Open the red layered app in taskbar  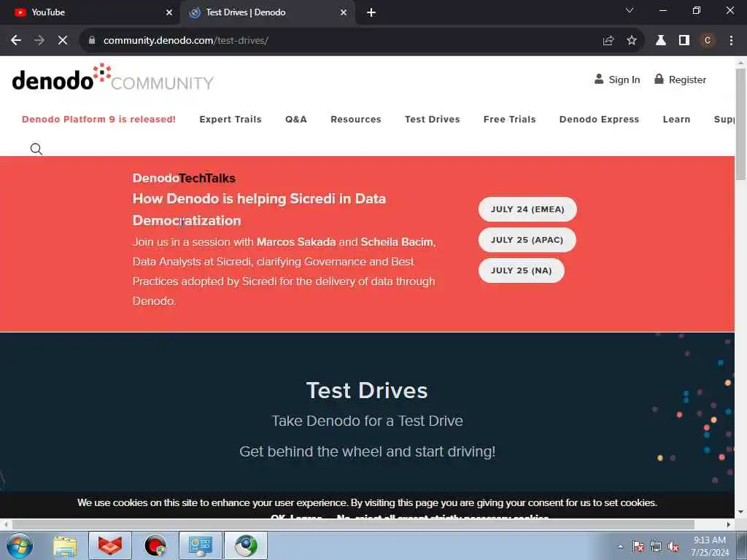click(x=109, y=545)
